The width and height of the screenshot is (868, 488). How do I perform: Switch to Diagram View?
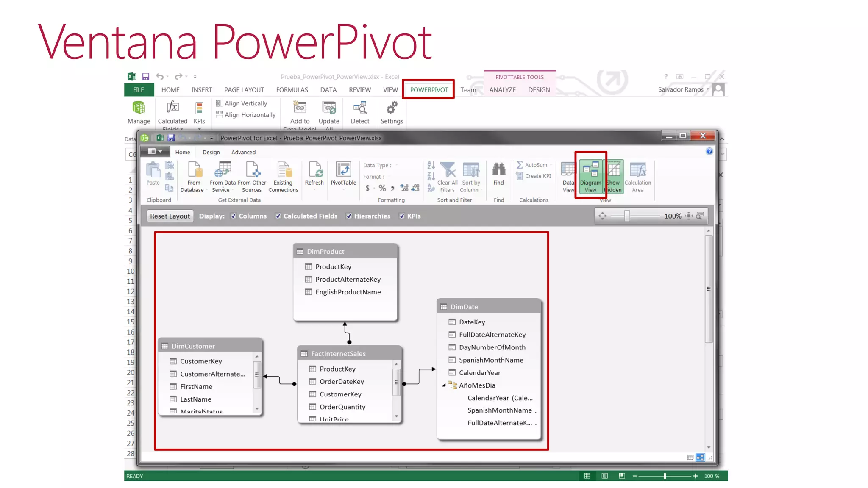point(590,177)
